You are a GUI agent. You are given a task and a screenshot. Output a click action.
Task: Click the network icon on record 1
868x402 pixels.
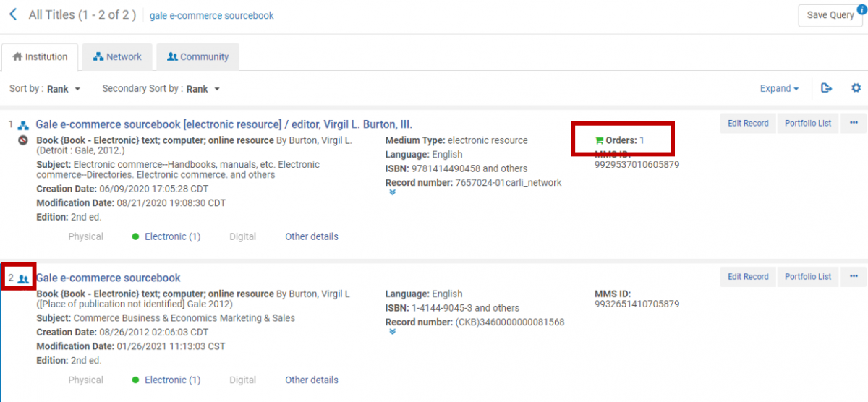coord(23,125)
